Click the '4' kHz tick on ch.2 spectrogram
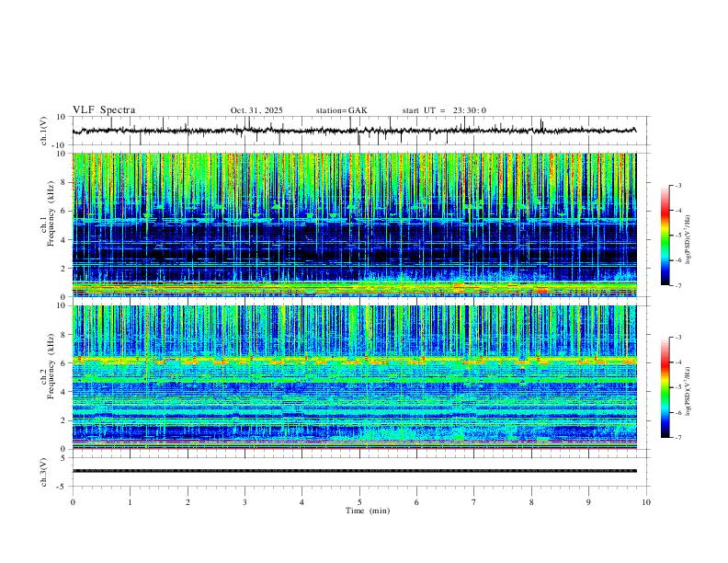The width and height of the screenshot is (728, 563). pos(64,392)
